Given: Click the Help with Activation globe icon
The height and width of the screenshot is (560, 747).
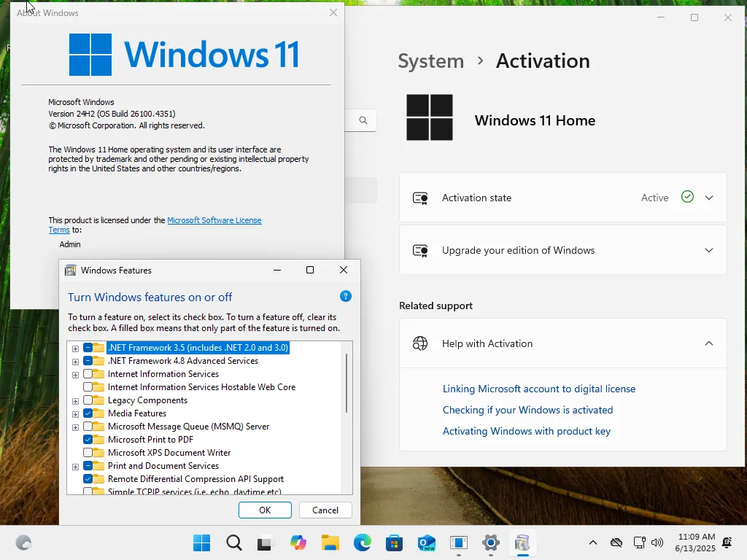Looking at the screenshot, I should (x=420, y=343).
